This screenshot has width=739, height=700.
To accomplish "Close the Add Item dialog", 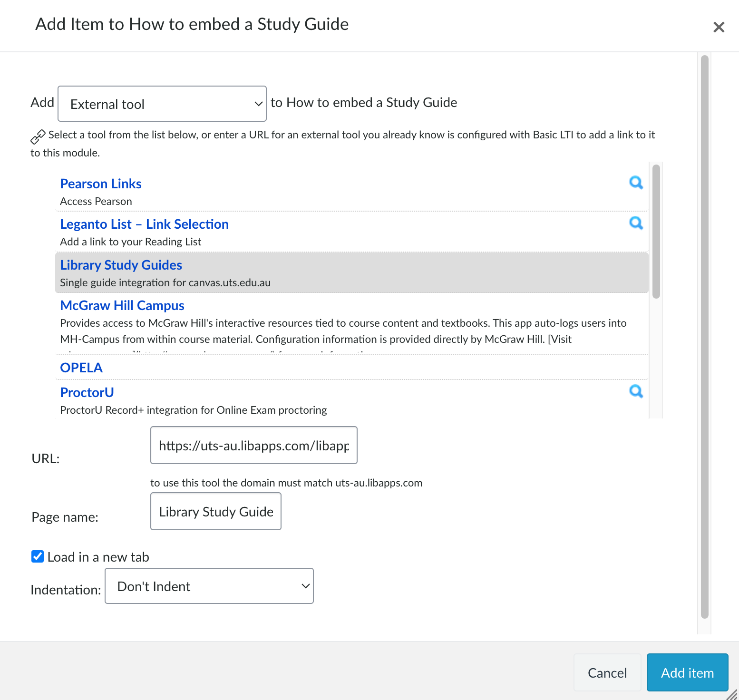I will [719, 27].
